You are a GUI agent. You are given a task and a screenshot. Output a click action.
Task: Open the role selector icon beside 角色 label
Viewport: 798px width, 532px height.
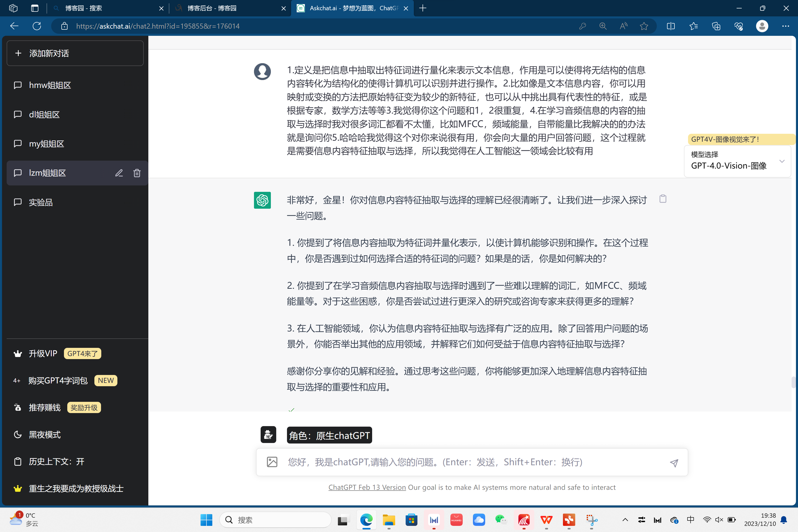click(268, 435)
